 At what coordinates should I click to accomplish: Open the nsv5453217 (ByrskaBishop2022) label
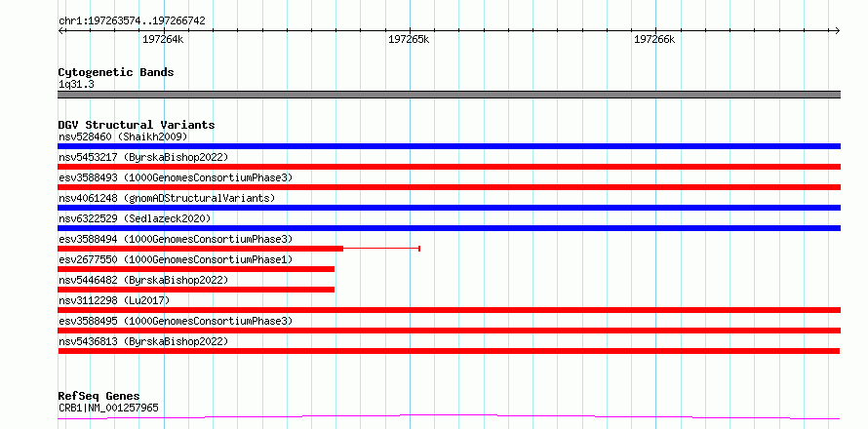click(143, 157)
